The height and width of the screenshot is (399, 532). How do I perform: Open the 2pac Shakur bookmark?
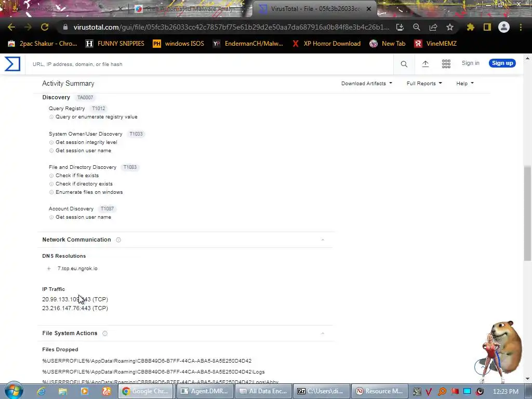click(43, 44)
